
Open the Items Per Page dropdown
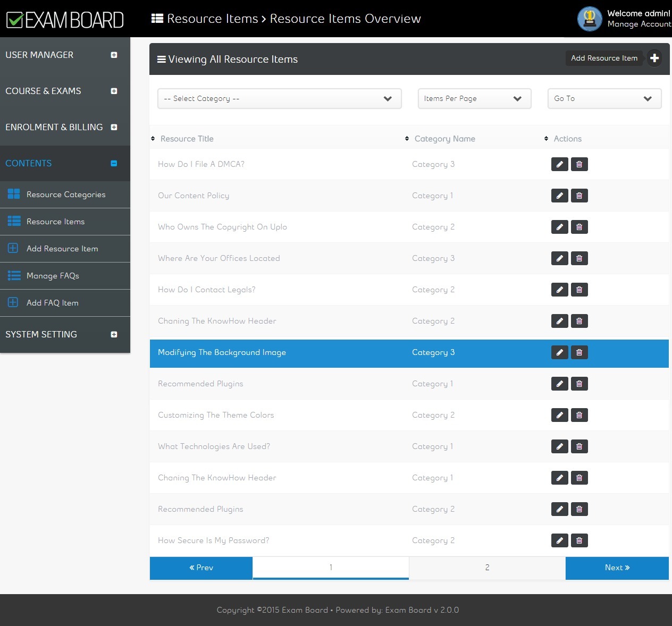pyautogui.click(x=474, y=99)
